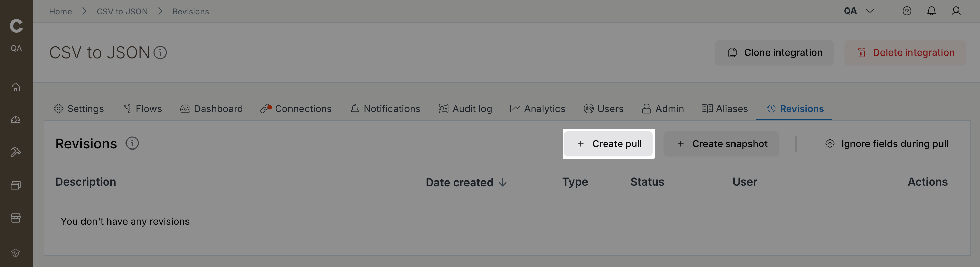The width and height of the screenshot is (980, 267).
Task: Switch to the Connections tab
Action: coord(296,109)
